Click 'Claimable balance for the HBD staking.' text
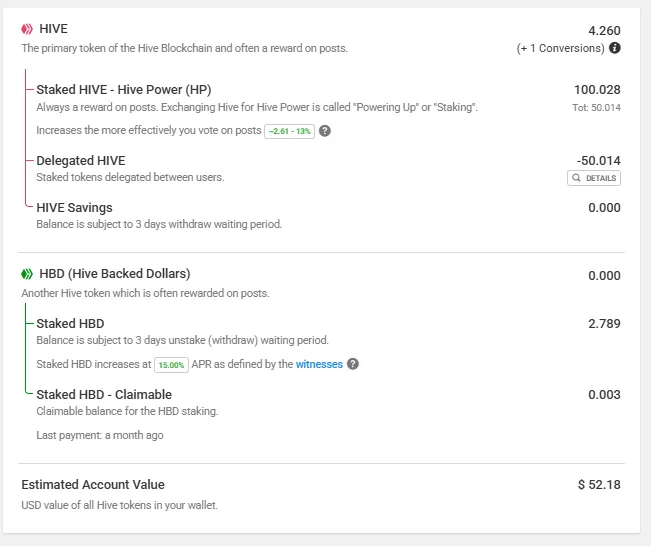This screenshot has width=651, height=546. [127, 411]
